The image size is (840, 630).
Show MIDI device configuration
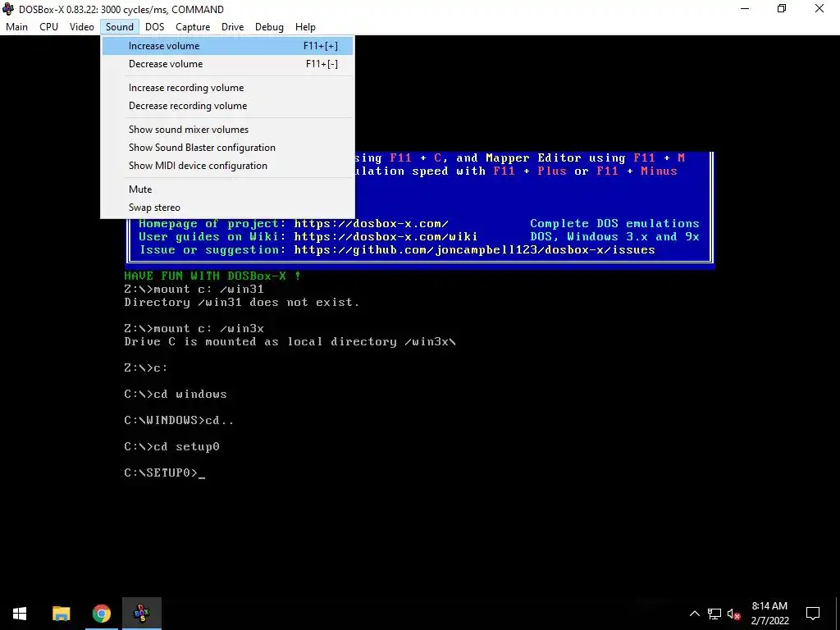pyautogui.click(x=228, y=166)
